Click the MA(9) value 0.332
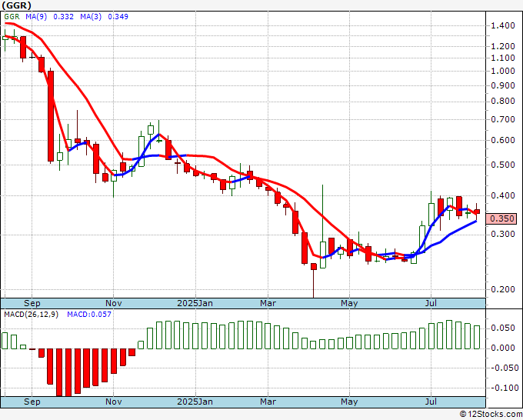 click(x=63, y=17)
